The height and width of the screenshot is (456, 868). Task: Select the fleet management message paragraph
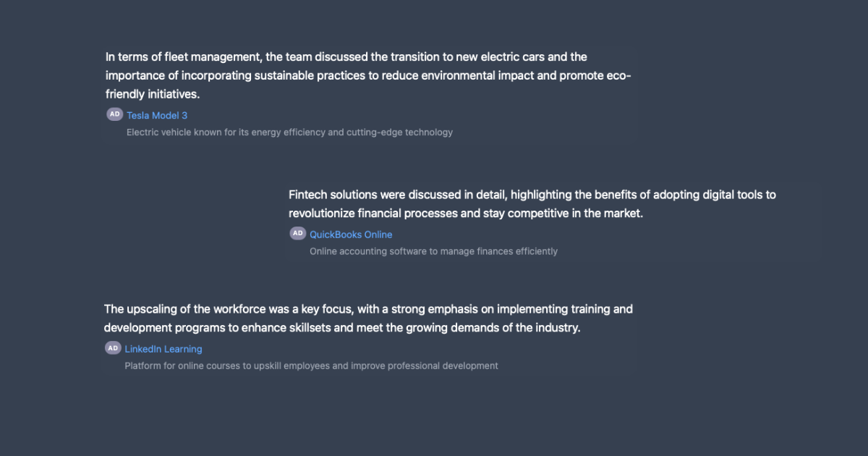click(x=368, y=75)
